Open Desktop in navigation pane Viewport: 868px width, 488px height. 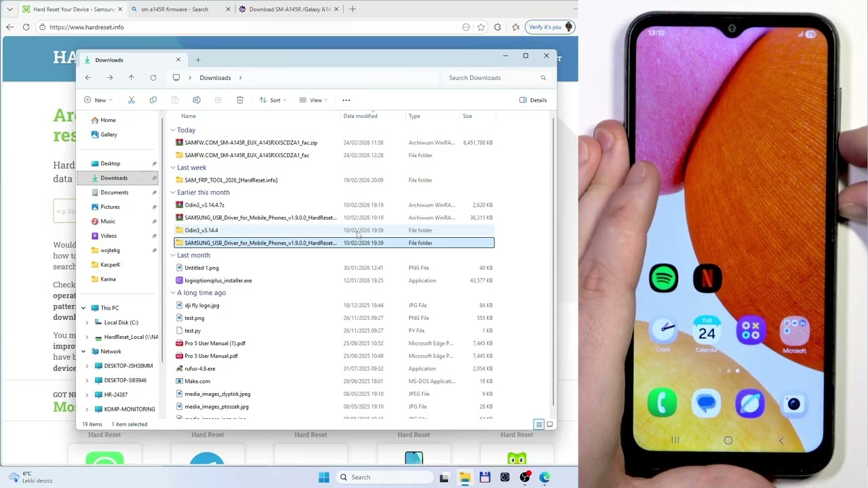tap(110, 164)
